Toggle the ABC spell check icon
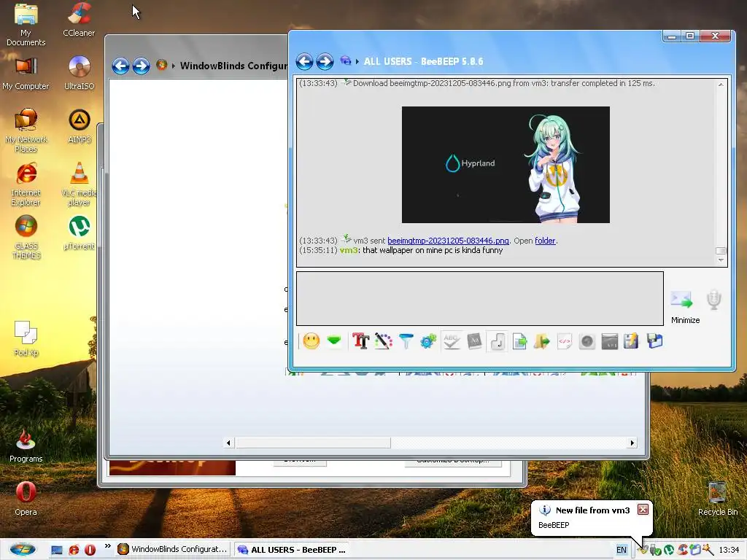The image size is (747, 560). click(451, 341)
